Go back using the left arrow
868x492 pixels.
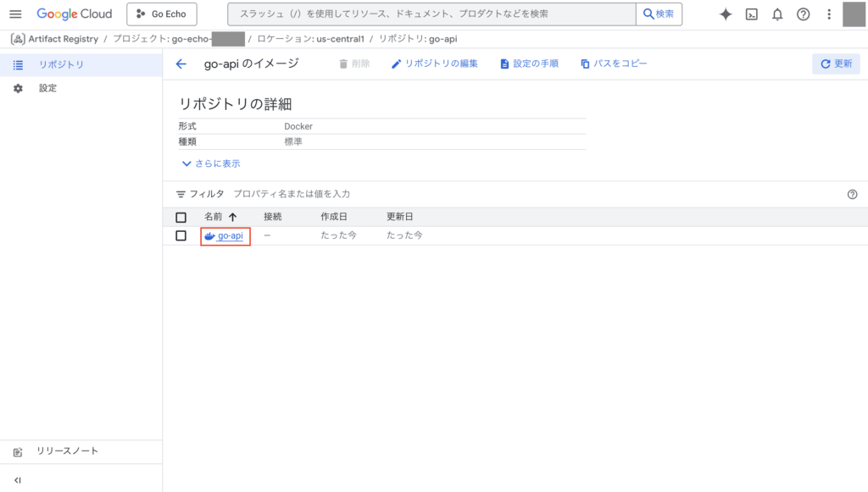click(181, 64)
